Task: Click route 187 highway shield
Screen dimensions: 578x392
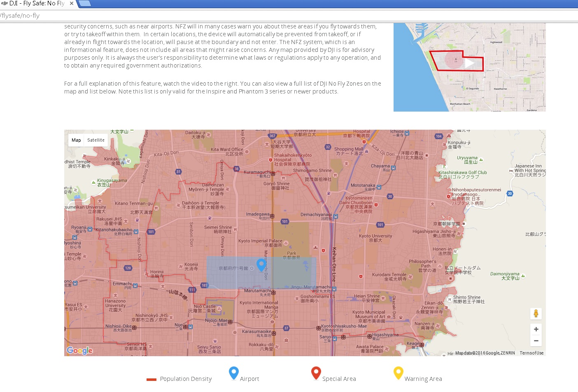Action: (205, 285)
